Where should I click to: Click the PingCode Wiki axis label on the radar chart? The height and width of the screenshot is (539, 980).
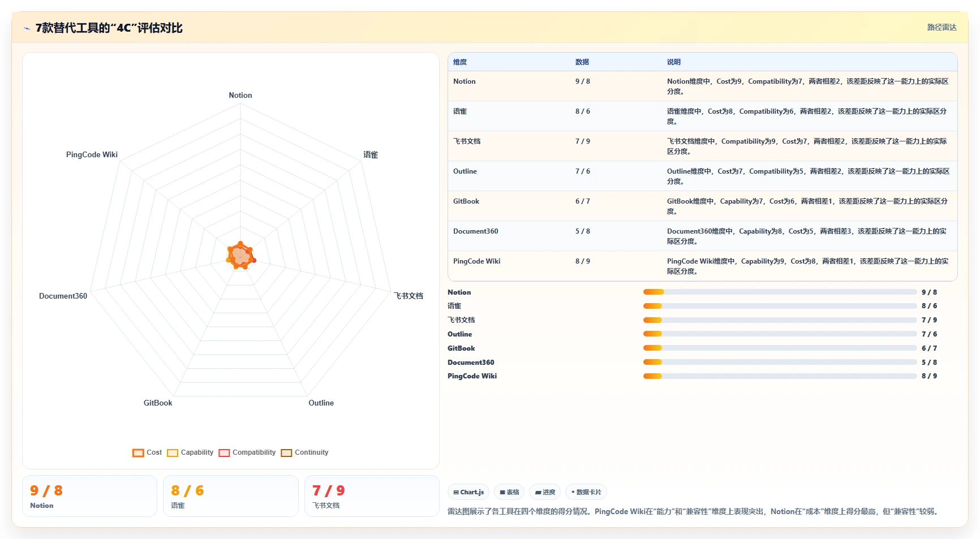coord(92,154)
